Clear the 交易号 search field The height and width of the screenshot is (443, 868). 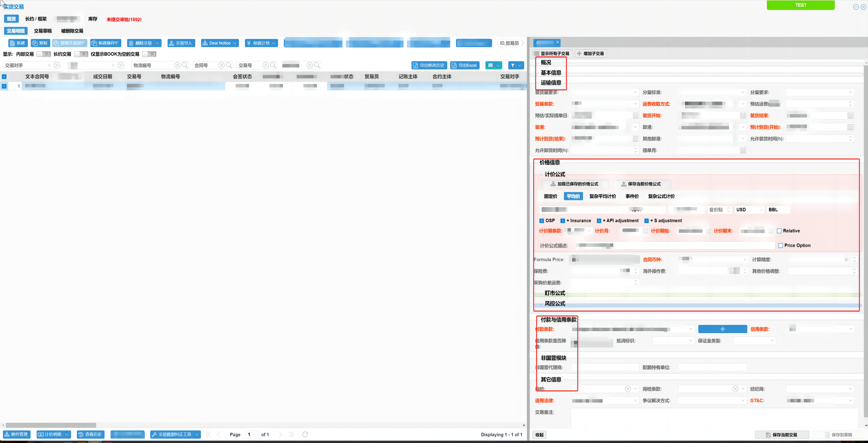coord(266,65)
